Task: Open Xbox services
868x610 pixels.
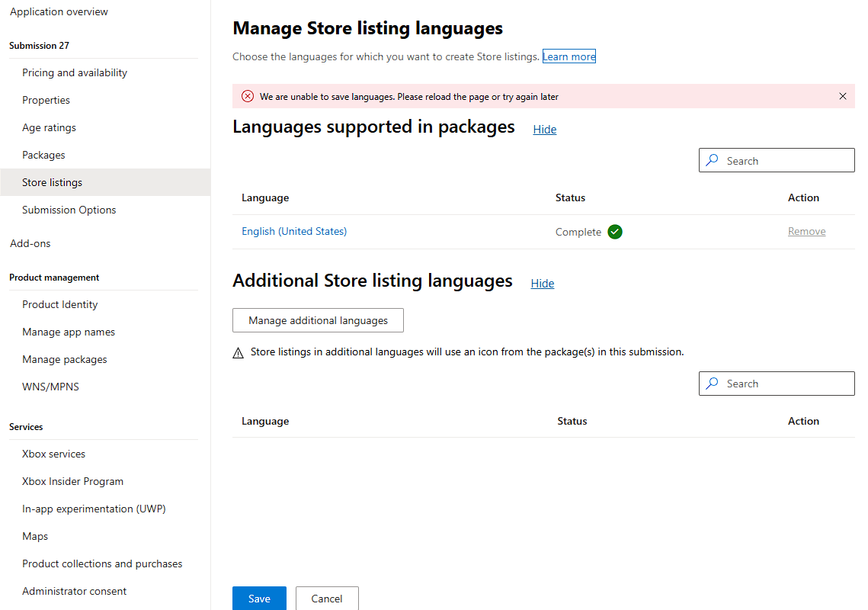Action: point(53,454)
